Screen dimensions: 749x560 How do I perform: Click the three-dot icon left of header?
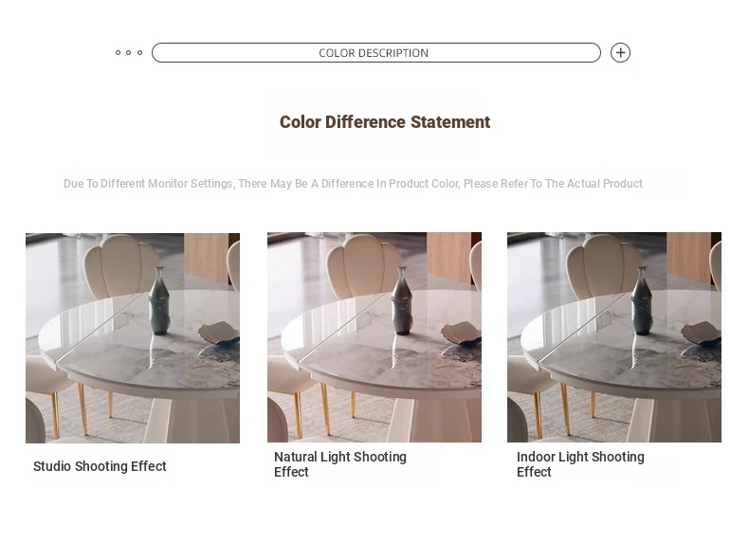click(x=129, y=53)
